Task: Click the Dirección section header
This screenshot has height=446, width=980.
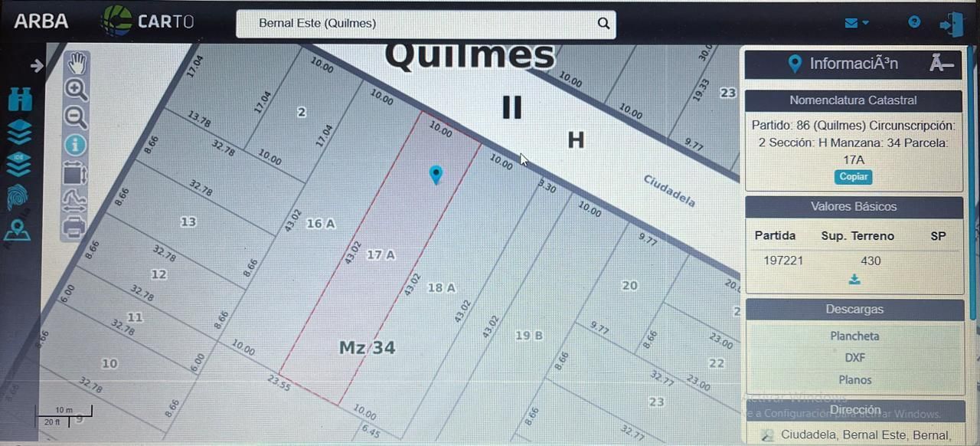Action: click(x=854, y=410)
